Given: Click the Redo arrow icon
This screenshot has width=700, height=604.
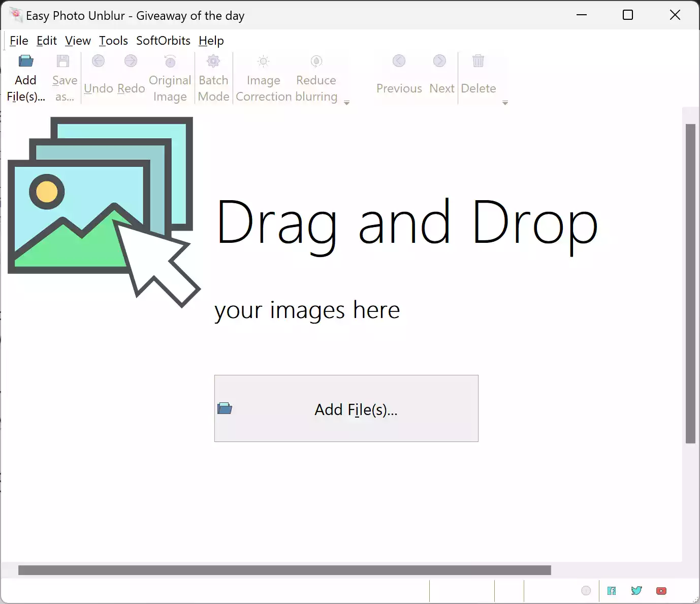Looking at the screenshot, I should pyautogui.click(x=131, y=61).
